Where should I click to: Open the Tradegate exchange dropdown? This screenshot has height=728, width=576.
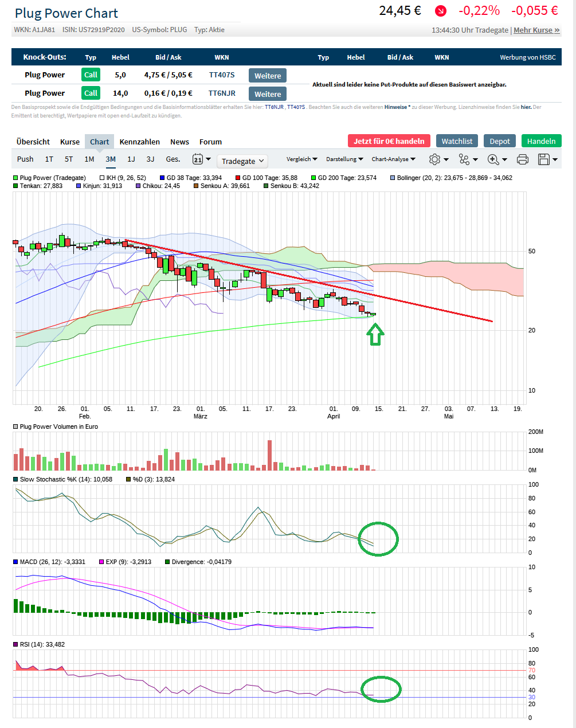click(242, 161)
